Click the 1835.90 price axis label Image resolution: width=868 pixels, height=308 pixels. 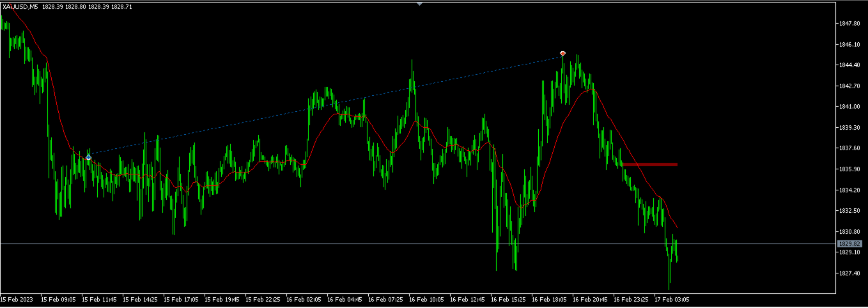coord(849,169)
